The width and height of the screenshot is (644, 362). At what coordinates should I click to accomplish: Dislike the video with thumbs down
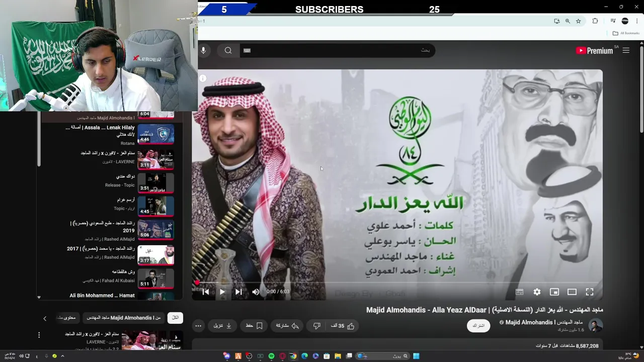(x=316, y=326)
